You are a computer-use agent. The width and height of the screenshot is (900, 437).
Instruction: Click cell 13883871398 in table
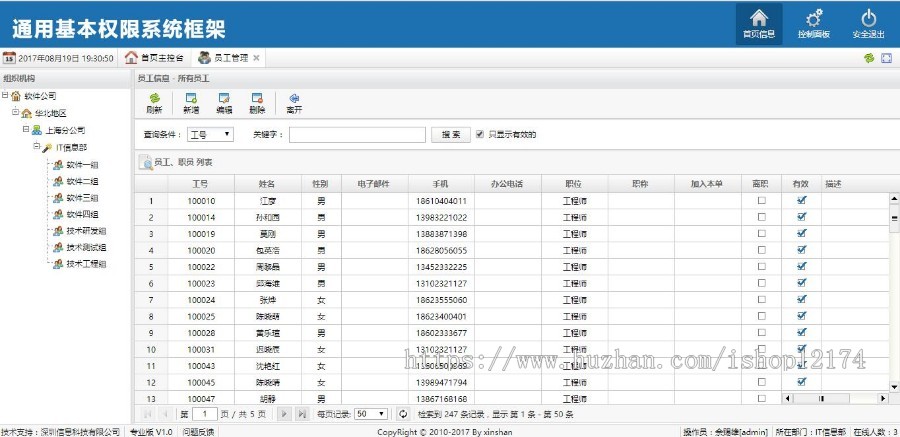pyautogui.click(x=441, y=234)
